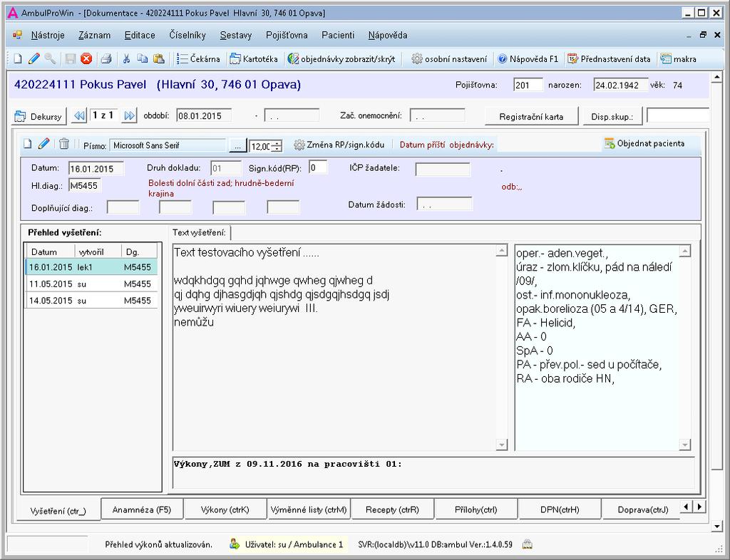Click the Hl.diag. field M5455

click(85, 185)
